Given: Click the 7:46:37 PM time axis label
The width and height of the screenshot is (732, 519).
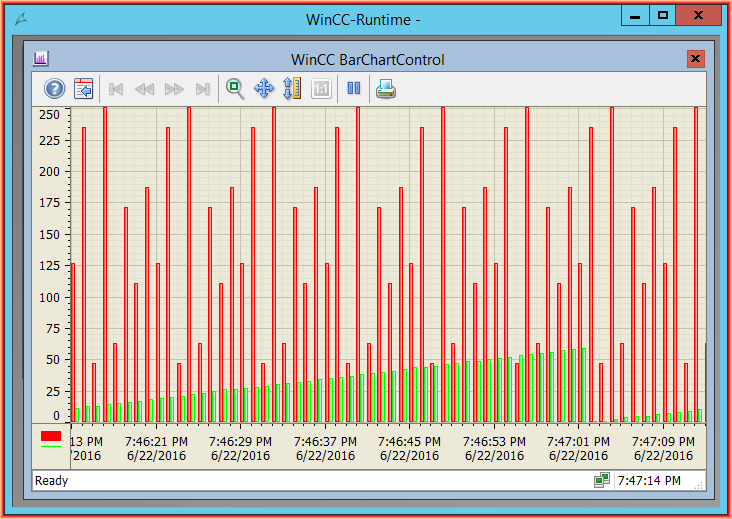Looking at the screenshot, I should pos(324,441).
